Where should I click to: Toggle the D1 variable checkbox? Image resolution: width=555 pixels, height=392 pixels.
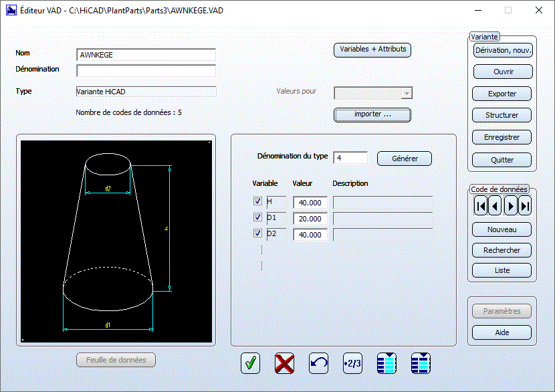[x=257, y=217]
